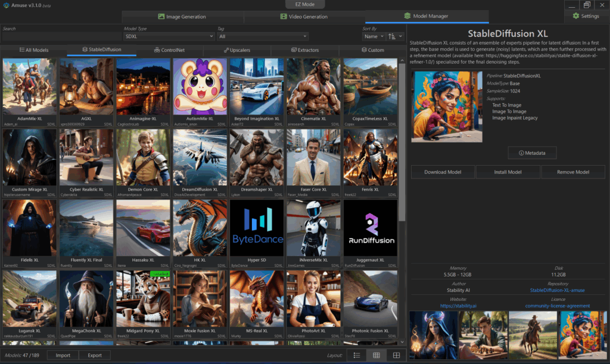Select the AdamMix-XL model card
The image size is (610, 364).
coord(30,92)
